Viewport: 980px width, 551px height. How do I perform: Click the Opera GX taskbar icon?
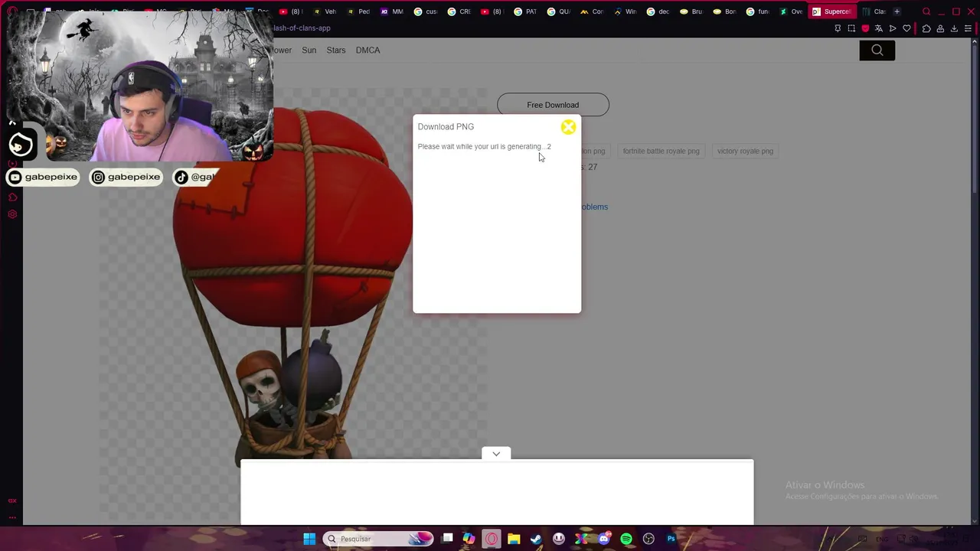492,539
